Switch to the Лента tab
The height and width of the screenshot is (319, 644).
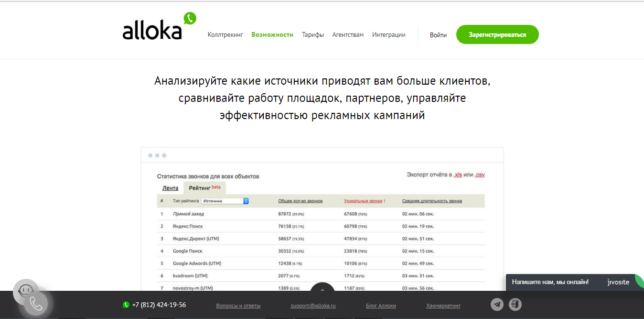(170, 187)
